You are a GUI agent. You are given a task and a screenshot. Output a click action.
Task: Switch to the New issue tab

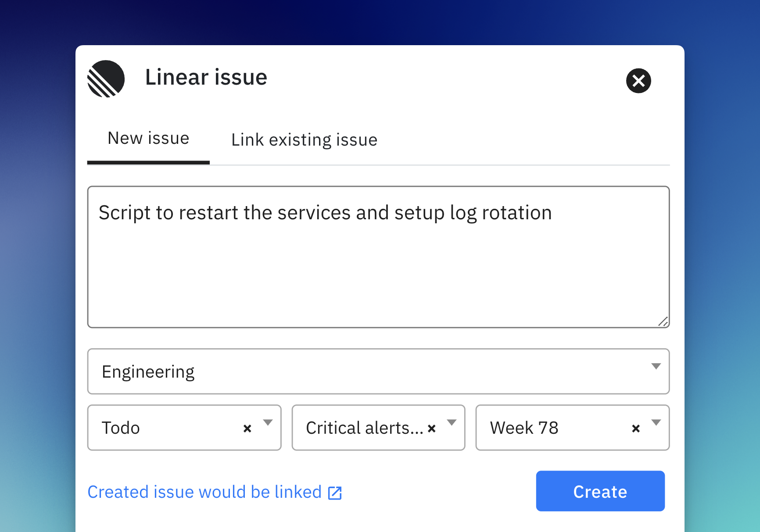pyautogui.click(x=148, y=139)
